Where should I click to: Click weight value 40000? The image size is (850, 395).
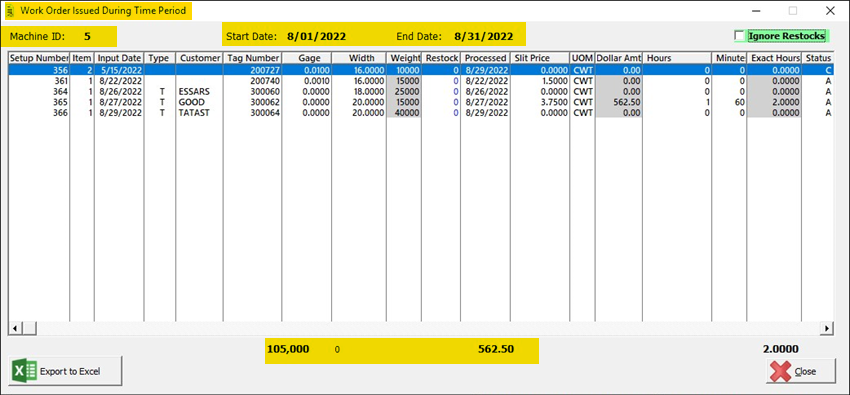point(404,113)
